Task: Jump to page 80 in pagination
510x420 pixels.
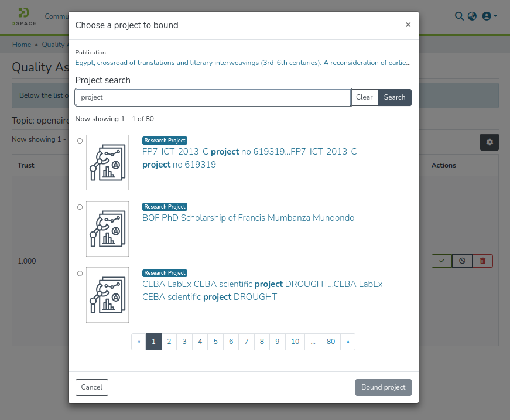Action: pyautogui.click(x=331, y=342)
